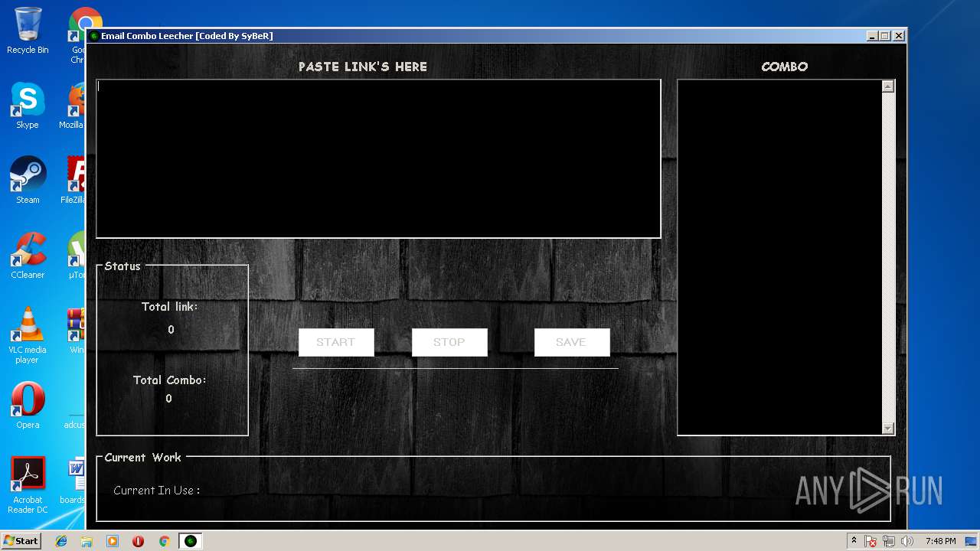Click the PASTE LINK'S HERE heading

coord(363,67)
